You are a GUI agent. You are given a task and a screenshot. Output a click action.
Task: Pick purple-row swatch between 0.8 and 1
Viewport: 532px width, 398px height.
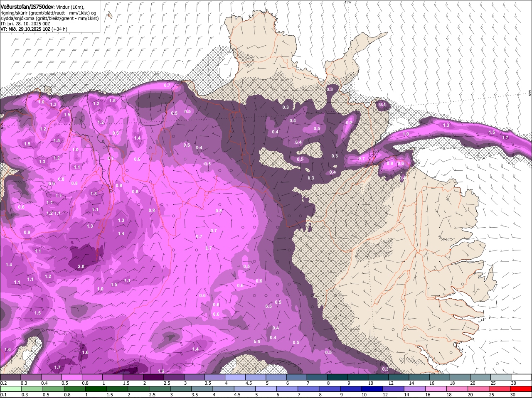click(92, 377)
